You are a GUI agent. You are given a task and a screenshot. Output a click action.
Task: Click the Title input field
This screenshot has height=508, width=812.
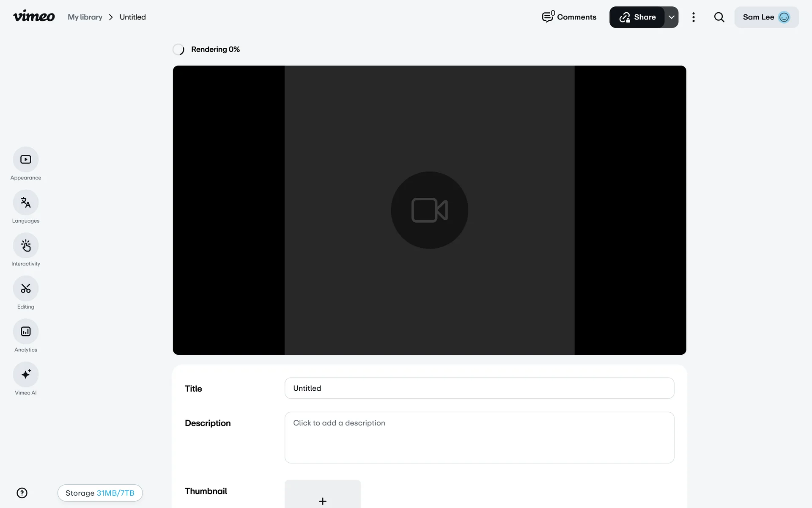[479, 388]
